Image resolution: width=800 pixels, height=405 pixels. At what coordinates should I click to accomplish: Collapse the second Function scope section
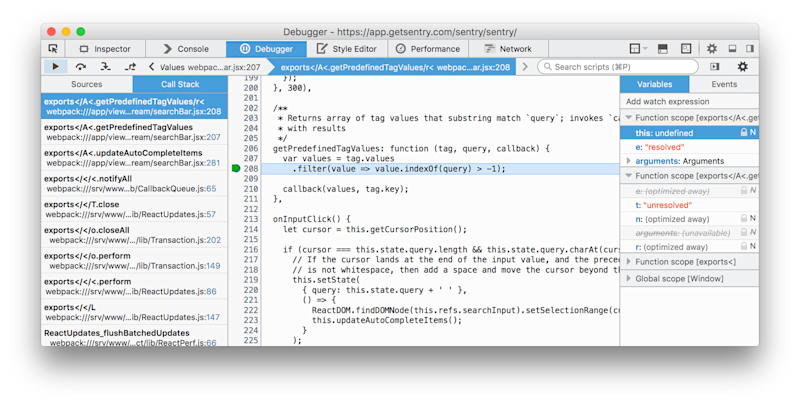point(629,175)
